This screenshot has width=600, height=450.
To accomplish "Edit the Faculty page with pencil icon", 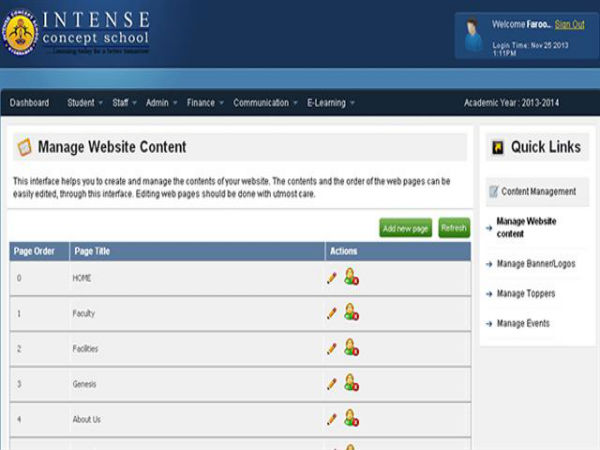I will [x=332, y=313].
